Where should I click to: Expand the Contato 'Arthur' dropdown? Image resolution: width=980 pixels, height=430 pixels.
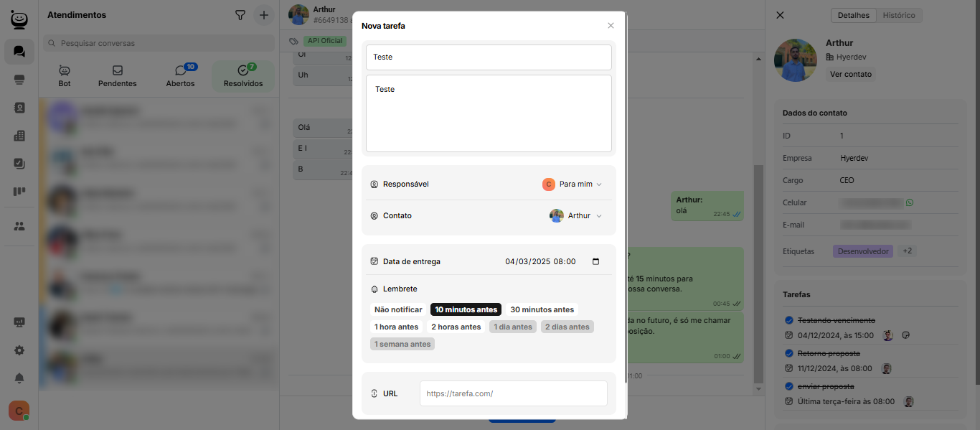(x=576, y=216)
